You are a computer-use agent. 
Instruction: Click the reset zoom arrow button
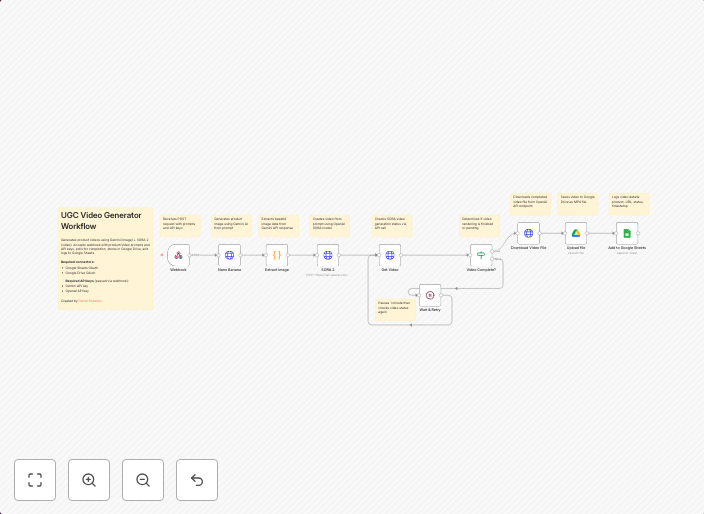(x=197, y=480)
